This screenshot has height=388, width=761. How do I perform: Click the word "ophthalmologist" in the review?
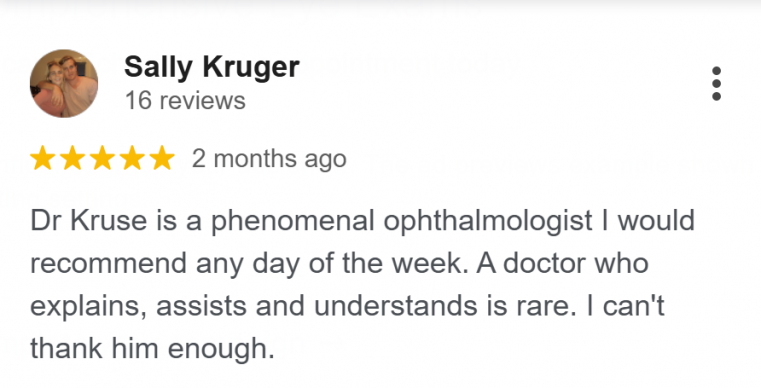coord(488,221)
